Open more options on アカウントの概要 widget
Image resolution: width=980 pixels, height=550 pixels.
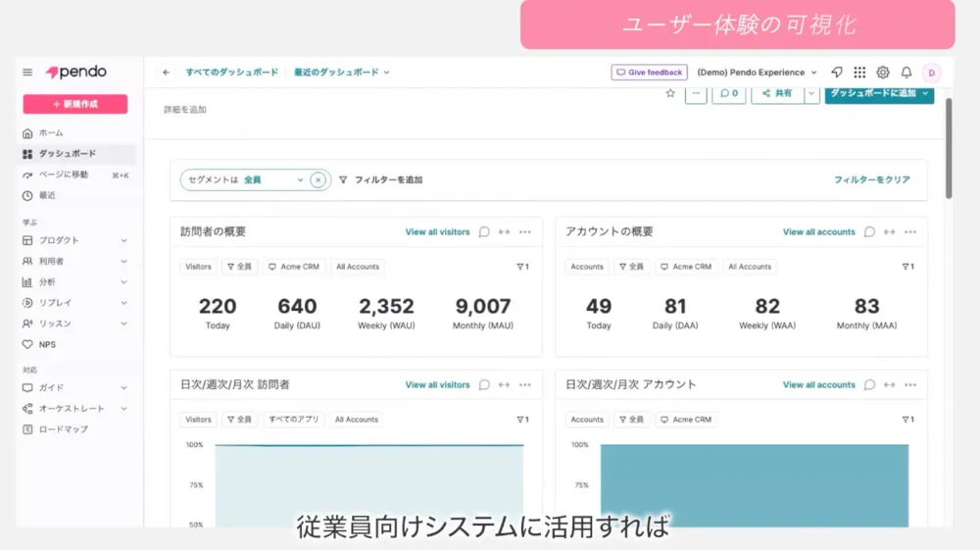[x=910, y=232]
